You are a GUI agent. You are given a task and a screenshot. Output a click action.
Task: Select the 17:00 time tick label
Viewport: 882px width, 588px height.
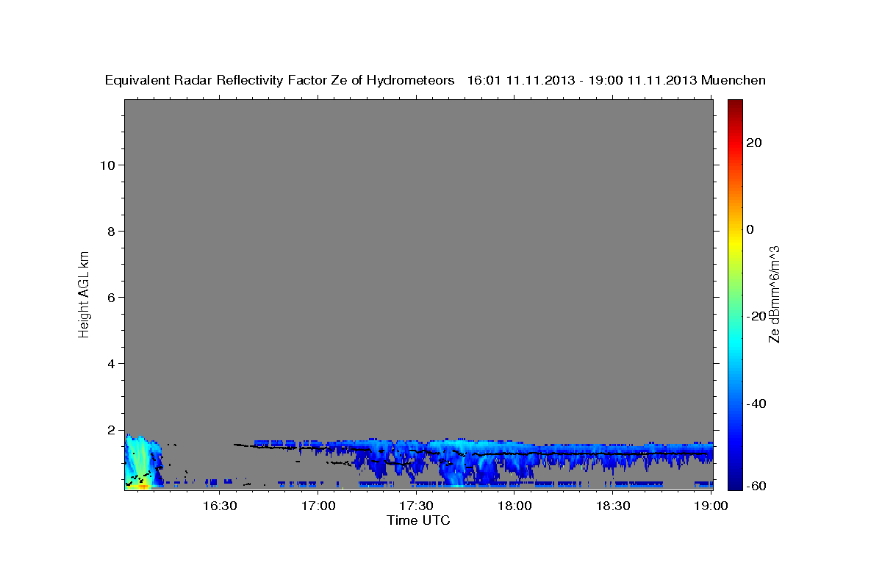point(319,506)
